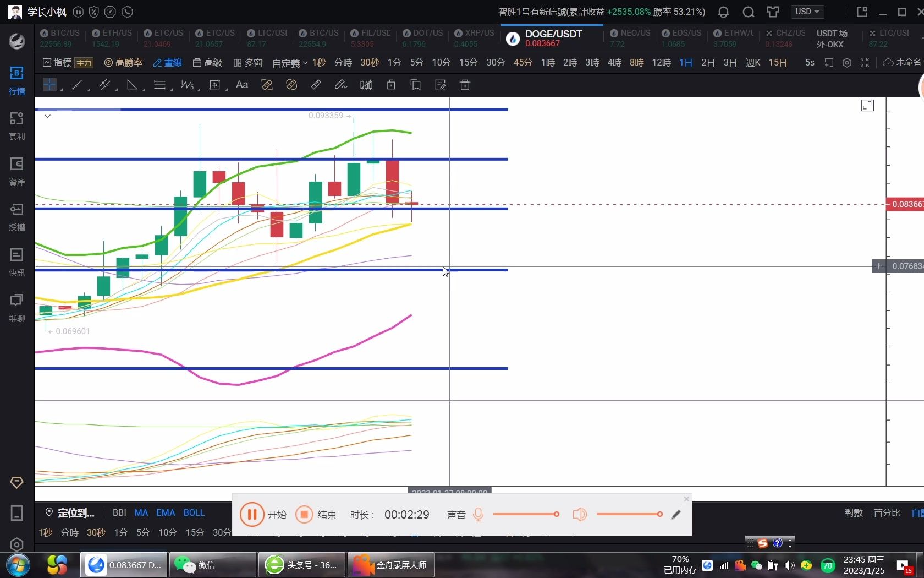Select the Elliott wave W5 tool
Viewport: 924px width, 578px height.
click(x=187, y=85)
